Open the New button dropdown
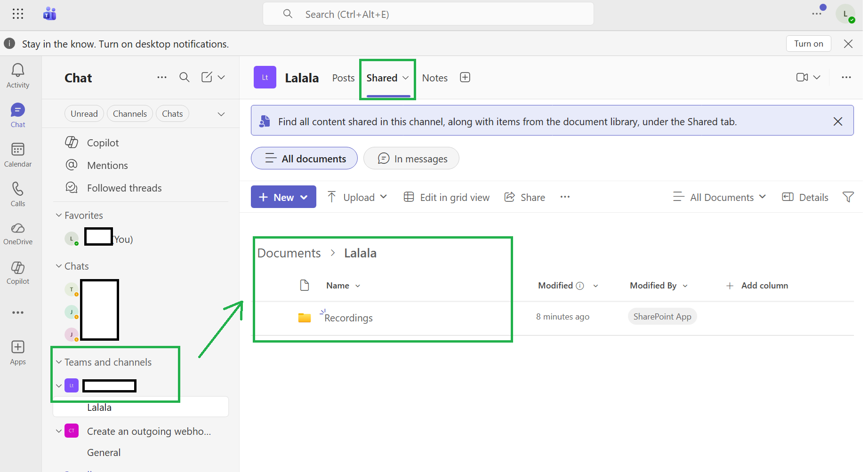 click(283, 197)
